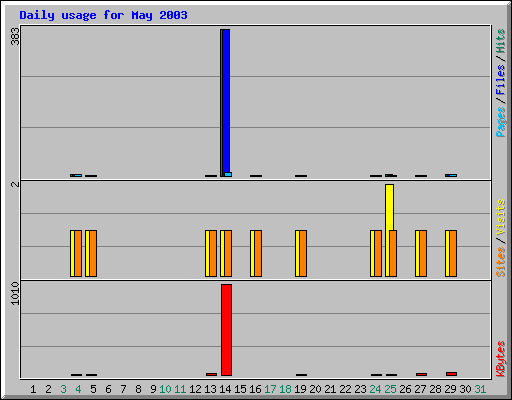This screenshot has height=400, width=512.
Task: Click day label 2 on the x-axis
Action: (48, 389)
